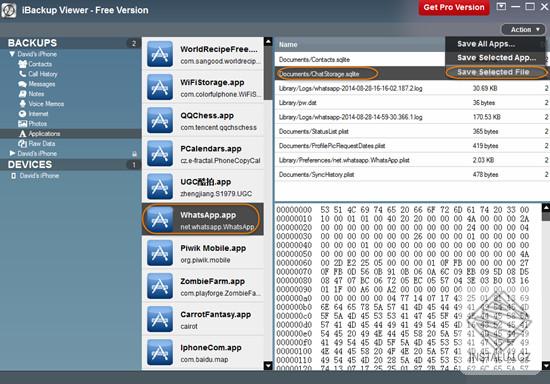Open the Action dropdown menu
This screenshot has width=550, height=384.
tap(524, 29)
